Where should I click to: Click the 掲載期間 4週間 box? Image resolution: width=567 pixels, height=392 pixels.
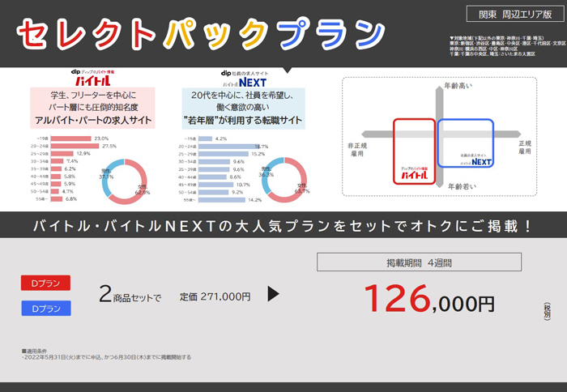coord(419,262)
